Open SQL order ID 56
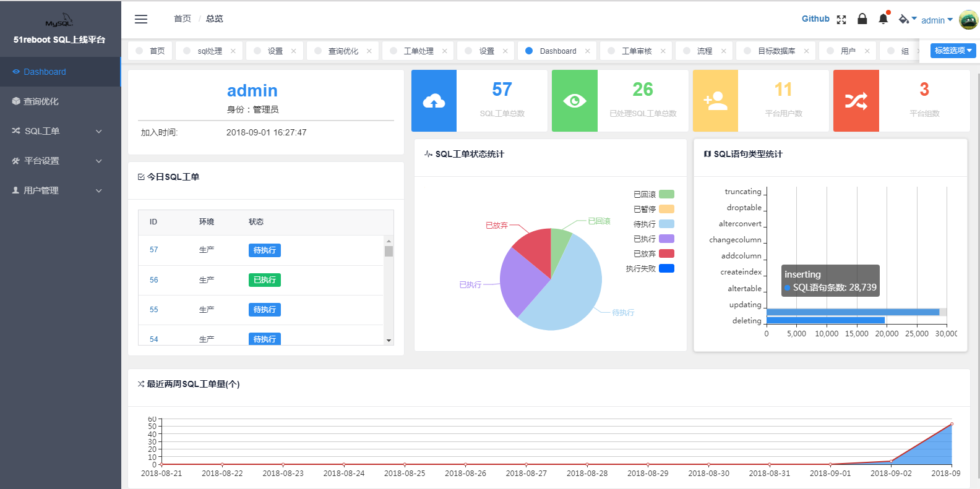Screen dimensions: 980x489 point(154,280)
